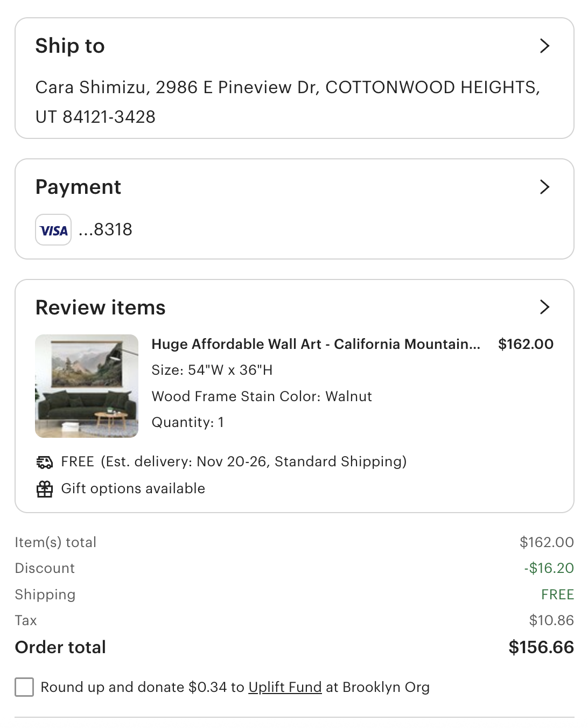Click the discount amount -$16.20
Image resolution: width=588 pixels, height=728 pixels.
[x=549, y=568]
